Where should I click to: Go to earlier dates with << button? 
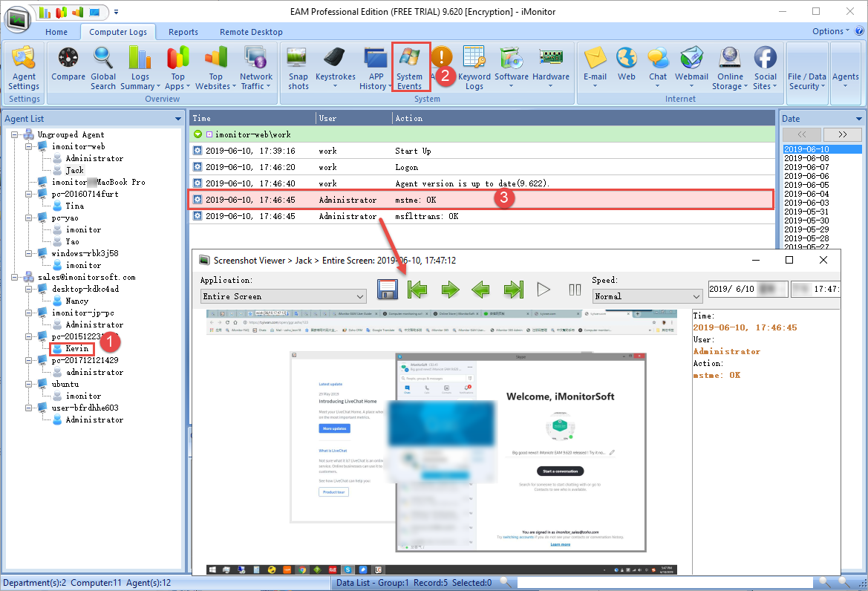coord(802,134)
